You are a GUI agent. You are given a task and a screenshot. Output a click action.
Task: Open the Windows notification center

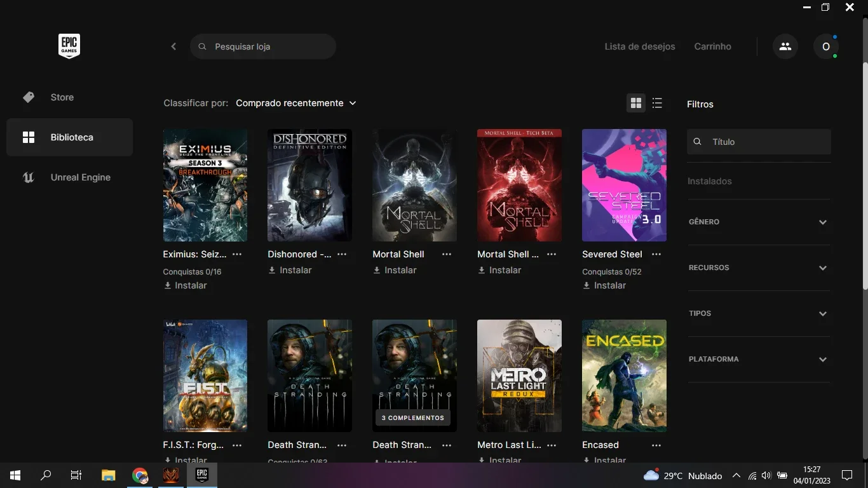[x=847, y=475]
